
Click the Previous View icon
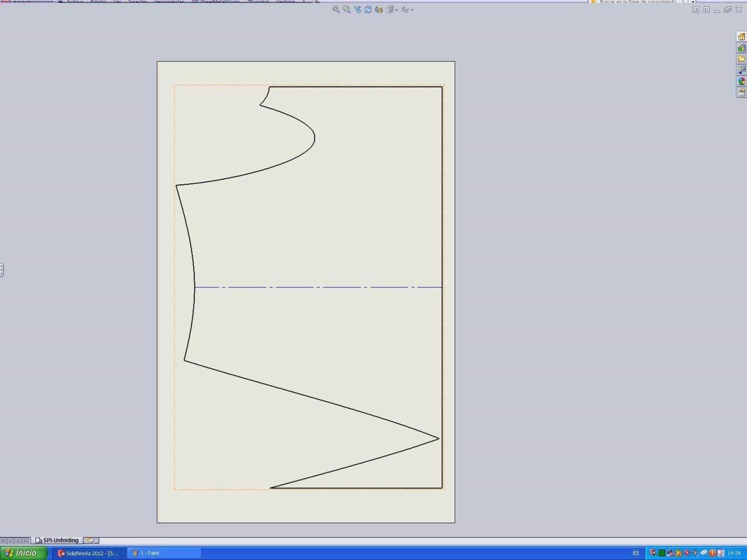[x=358, y=10]
